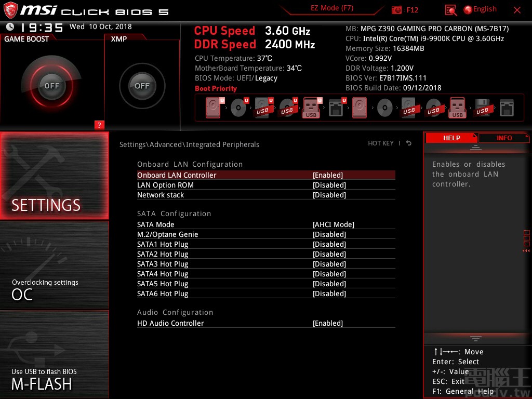Select the M.2/Optane Genie row label
The image size is (532, 399).
pyautogui.click(x=168, y=234)
